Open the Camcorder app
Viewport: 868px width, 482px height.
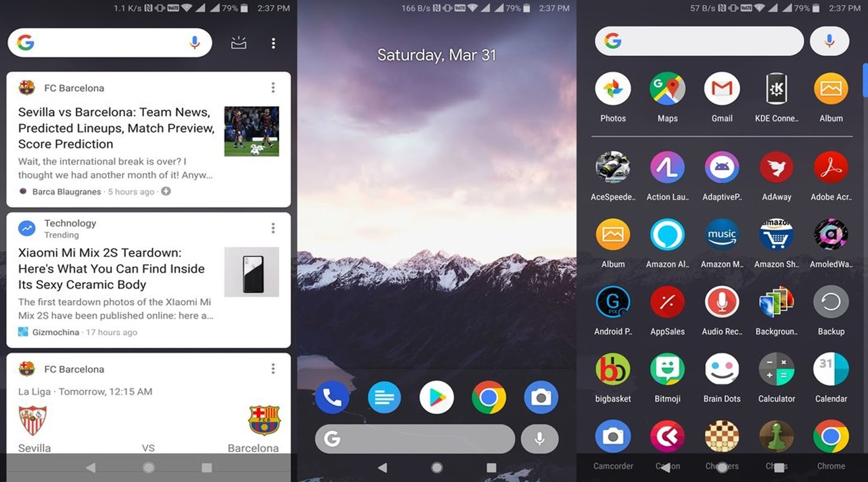click(x=613, y=445)
